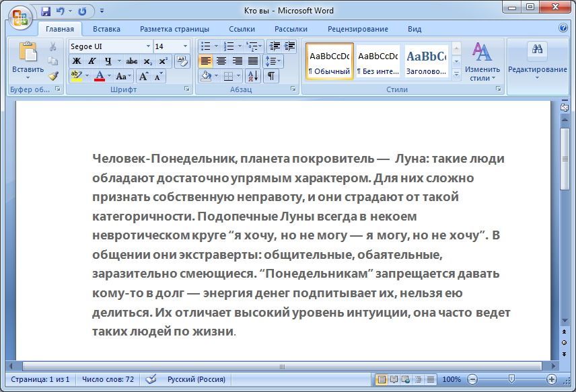Apply italic formatting with the K icon
The width and height of the screenshot is (576, 392).
tap(92, 61)
